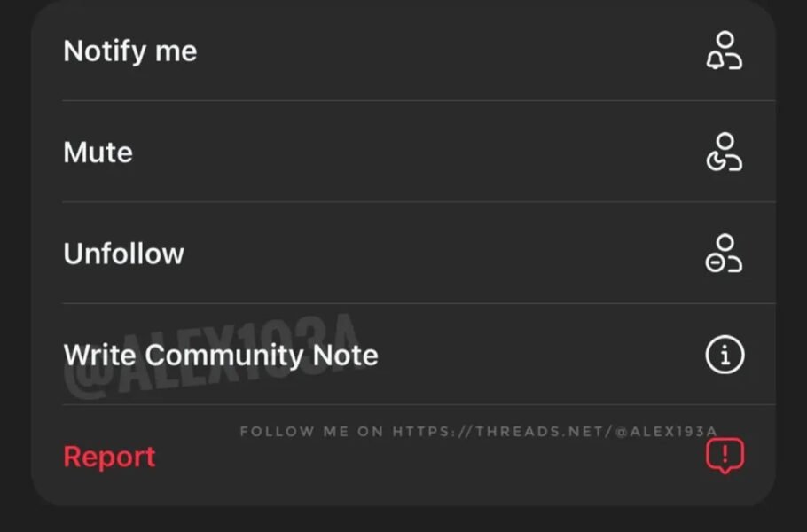The height and width of the screenshot is (532, 807).
Task: Click blank space in the Notify me row
Action: coord(443,51)
